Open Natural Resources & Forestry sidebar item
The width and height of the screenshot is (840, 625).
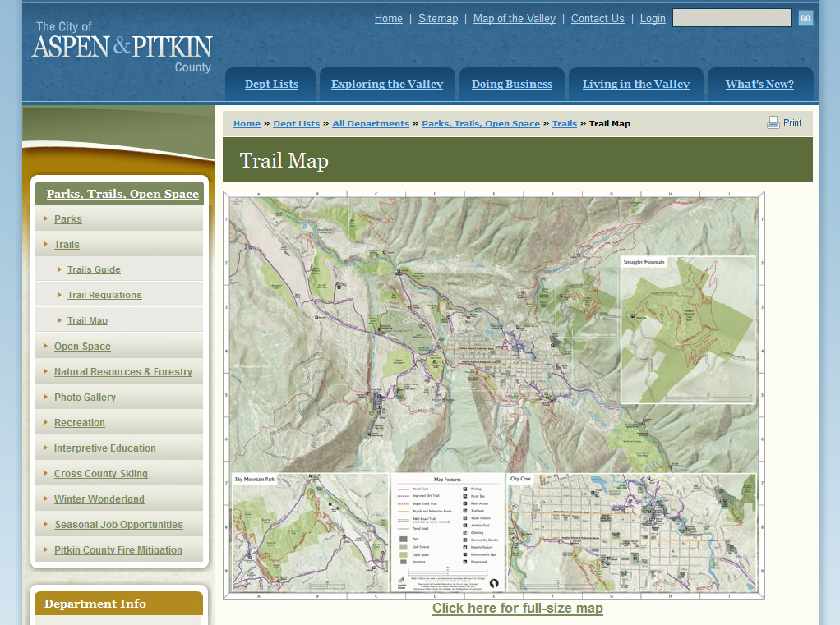pos(123,372)
